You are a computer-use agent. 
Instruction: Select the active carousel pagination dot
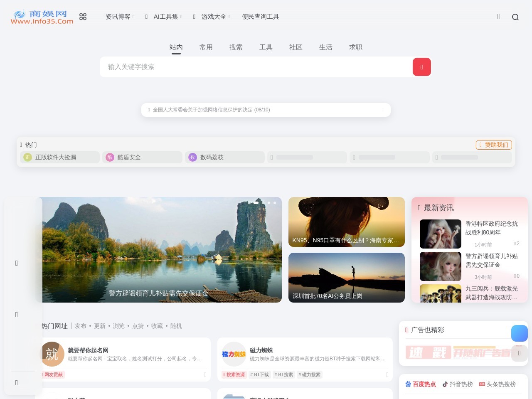(257, 202)
